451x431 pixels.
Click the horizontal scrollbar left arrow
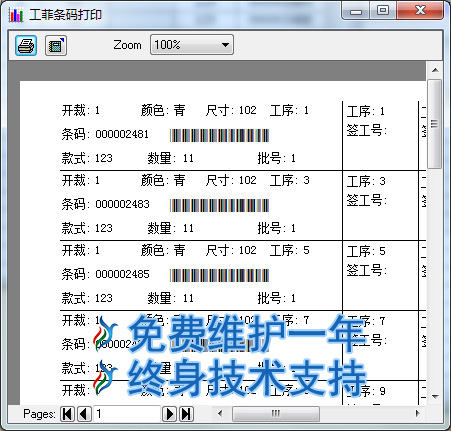click(220, 414)
